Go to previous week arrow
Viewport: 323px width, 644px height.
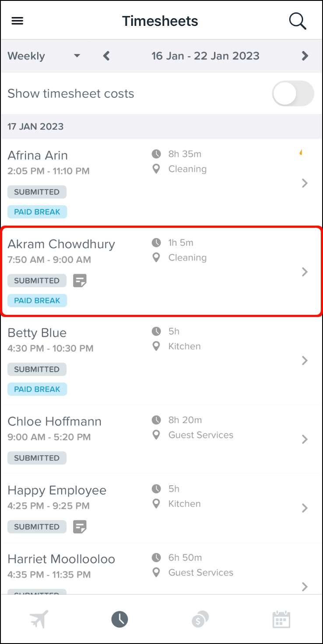point(106,56)
